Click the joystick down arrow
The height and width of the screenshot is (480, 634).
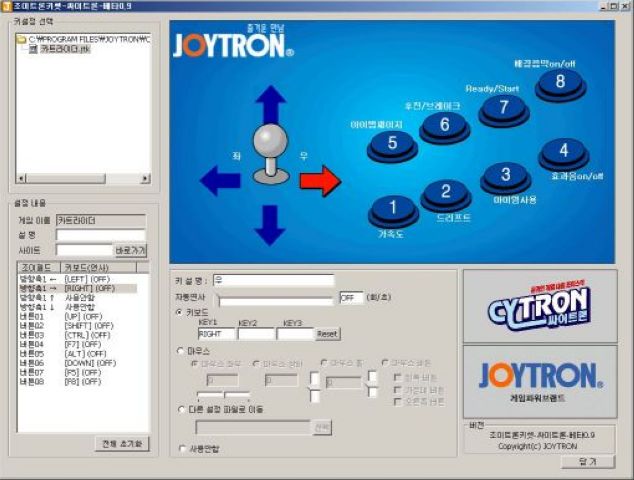[x=270, y=225]
